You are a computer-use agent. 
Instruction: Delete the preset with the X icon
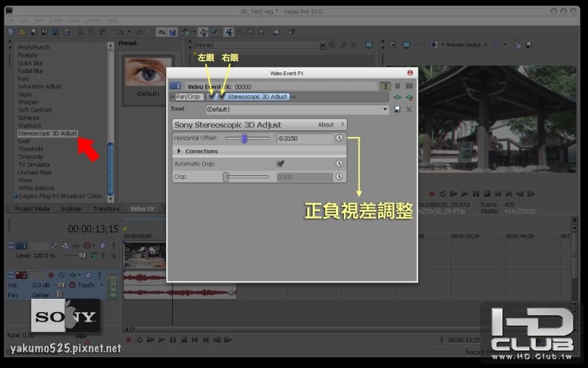[x=409, y=109]
